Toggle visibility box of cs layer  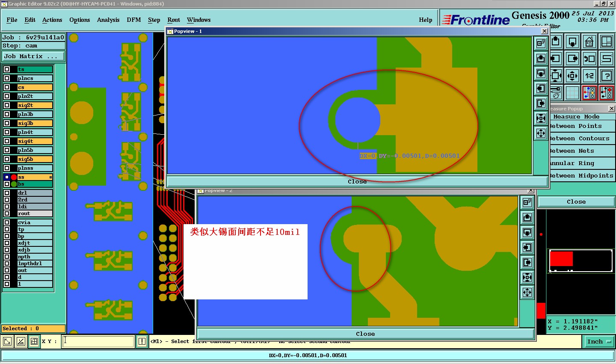pyautogui.click(x=7, y=87)
